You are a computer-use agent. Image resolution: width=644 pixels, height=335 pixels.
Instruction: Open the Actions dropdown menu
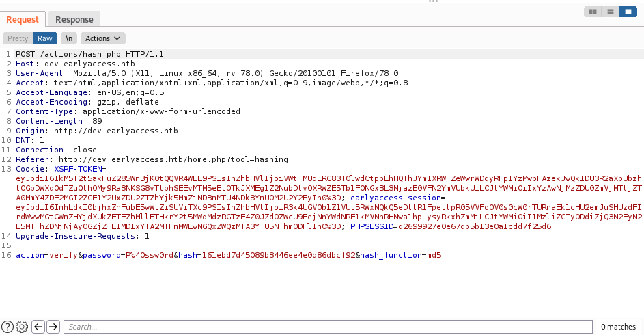[x=103, y=38]
